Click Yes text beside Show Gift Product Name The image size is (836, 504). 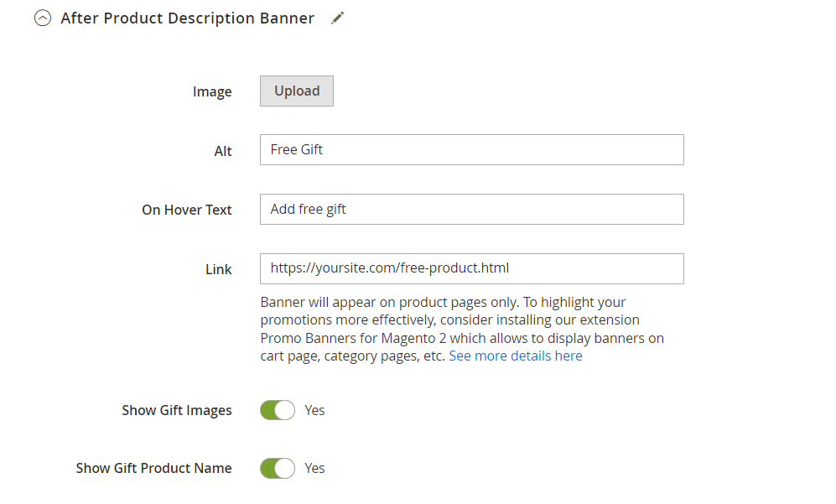pos(314,468)
